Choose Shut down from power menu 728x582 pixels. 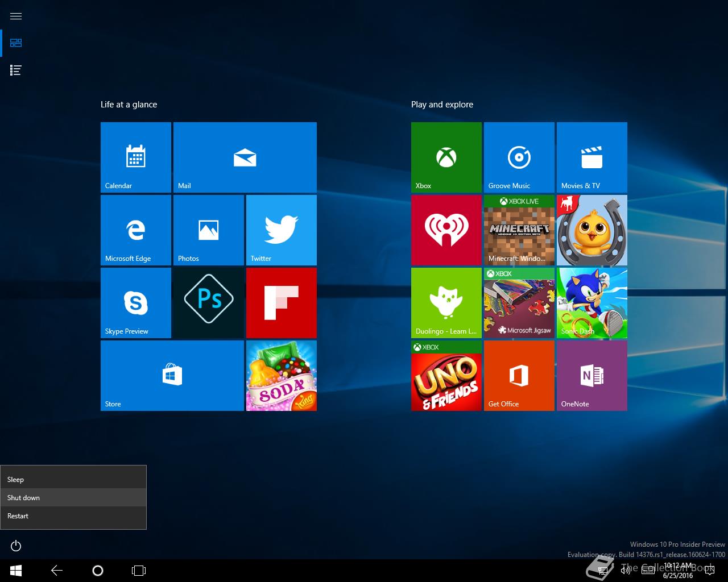pyautogui.click(x=73, y=497)
